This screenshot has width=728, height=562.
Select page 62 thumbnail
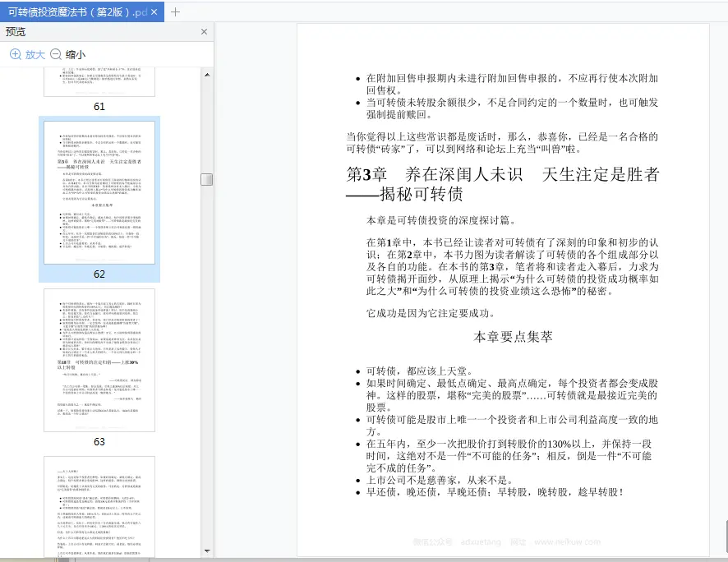coord(99,192)
